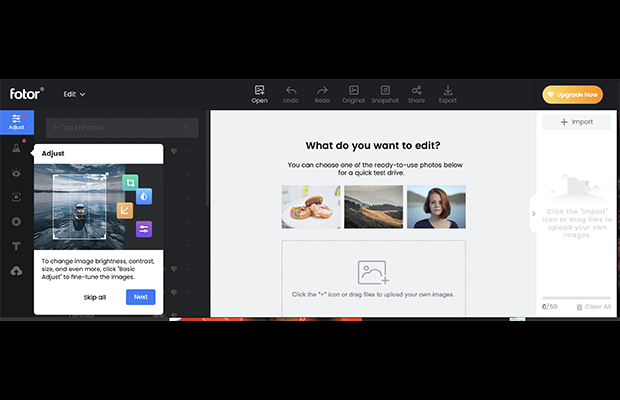Click the Redo arrow icon
Viewport: 620px width, 400px height.
pos(322,94)
